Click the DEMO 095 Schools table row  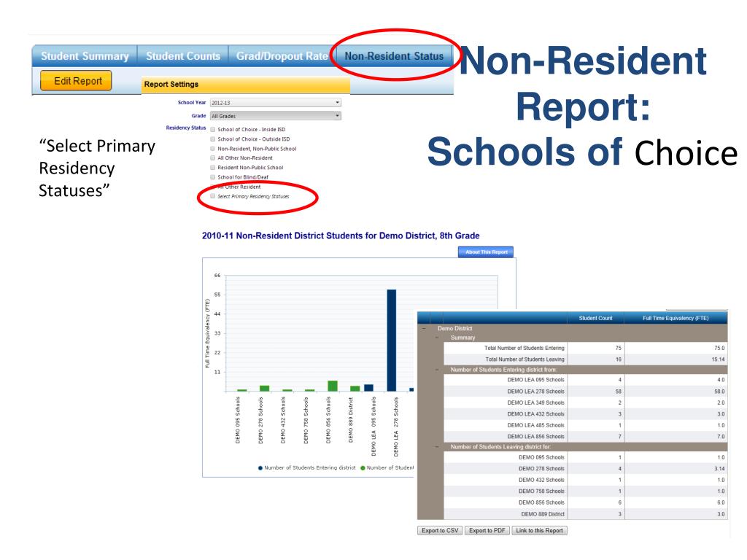coord(586,457)
